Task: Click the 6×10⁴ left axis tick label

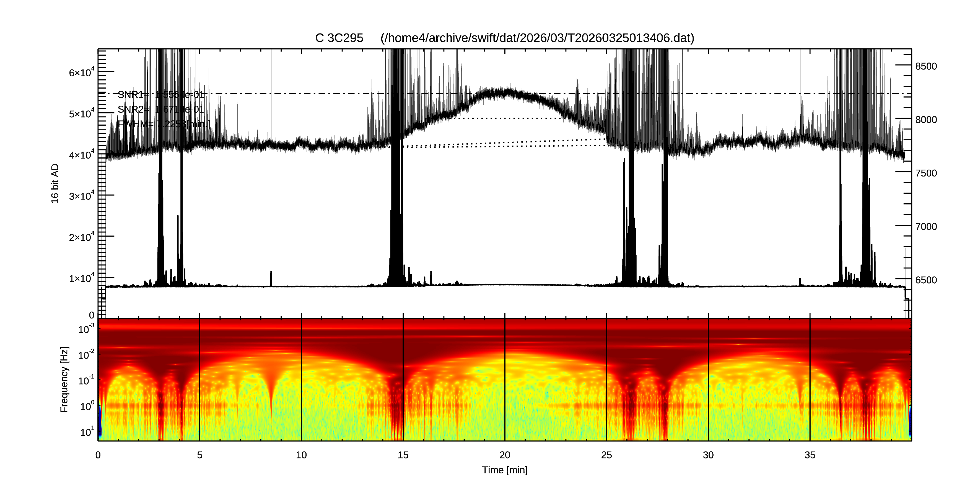Action: pyautogui.click(x=81, y=72)
